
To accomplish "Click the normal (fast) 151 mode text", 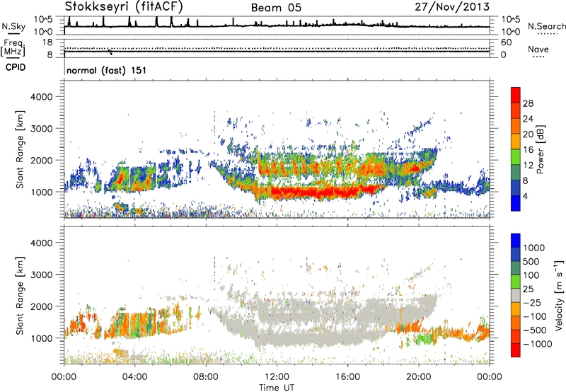I will [x=107, y=70].
